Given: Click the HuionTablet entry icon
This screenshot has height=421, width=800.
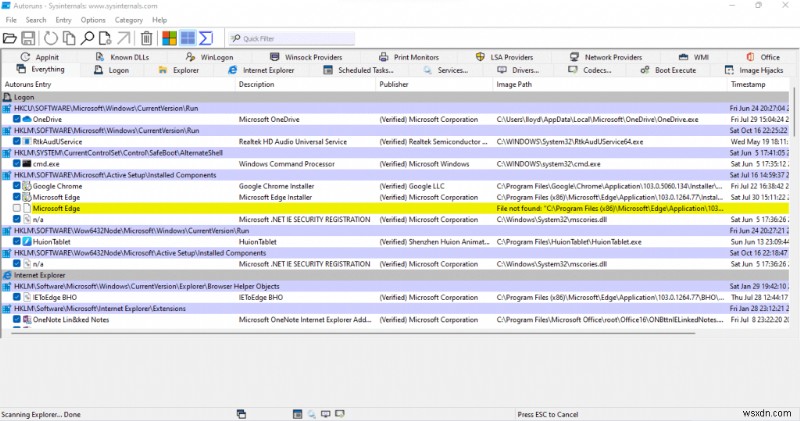Looking at the screenshot, I should coord(27,242).
